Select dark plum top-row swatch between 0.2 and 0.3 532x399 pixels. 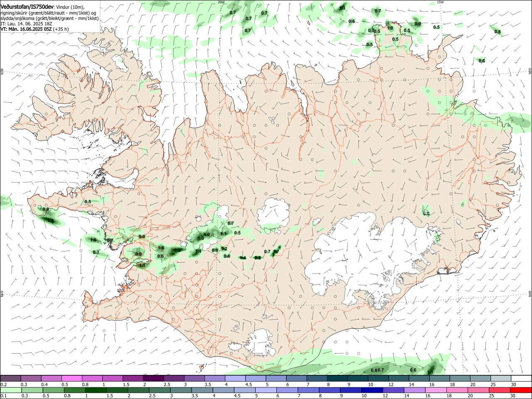tap(11, 379)
